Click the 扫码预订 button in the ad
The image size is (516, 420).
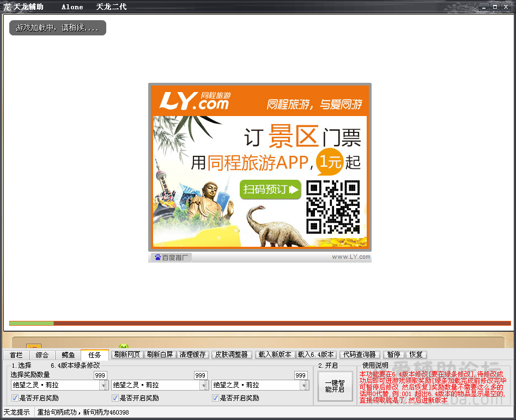(270, 190)
